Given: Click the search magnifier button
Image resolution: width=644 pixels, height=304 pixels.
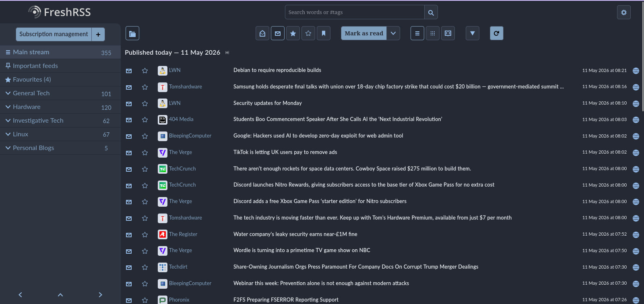Looking at the screenshot, I should tap(431, 12).
